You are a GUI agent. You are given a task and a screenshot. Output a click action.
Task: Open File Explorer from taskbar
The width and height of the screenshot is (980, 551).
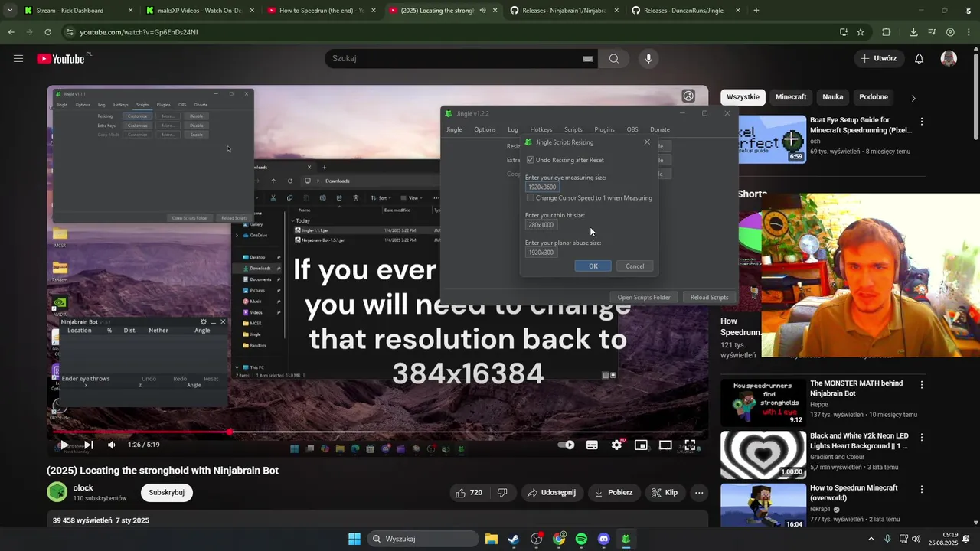click(x=492, y=539)
